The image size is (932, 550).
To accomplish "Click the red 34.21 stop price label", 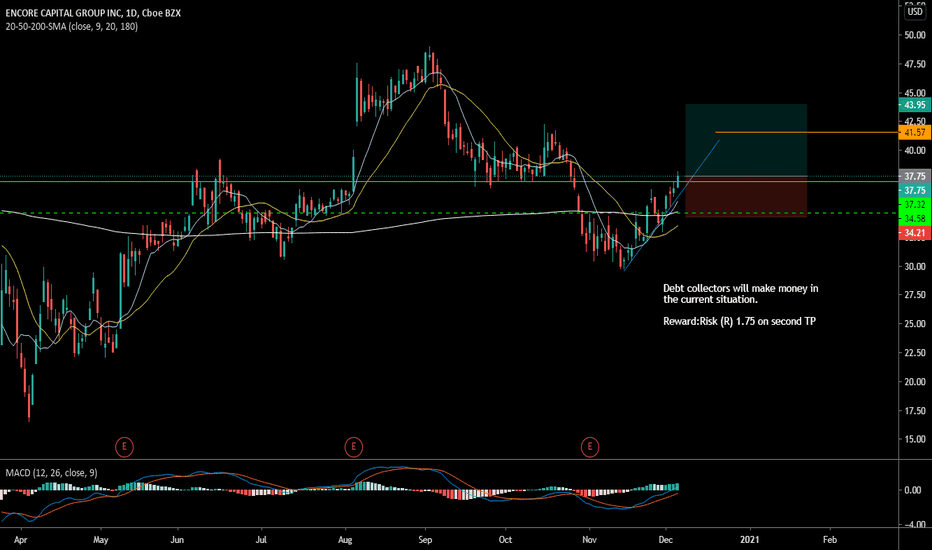I will (914, 233).
